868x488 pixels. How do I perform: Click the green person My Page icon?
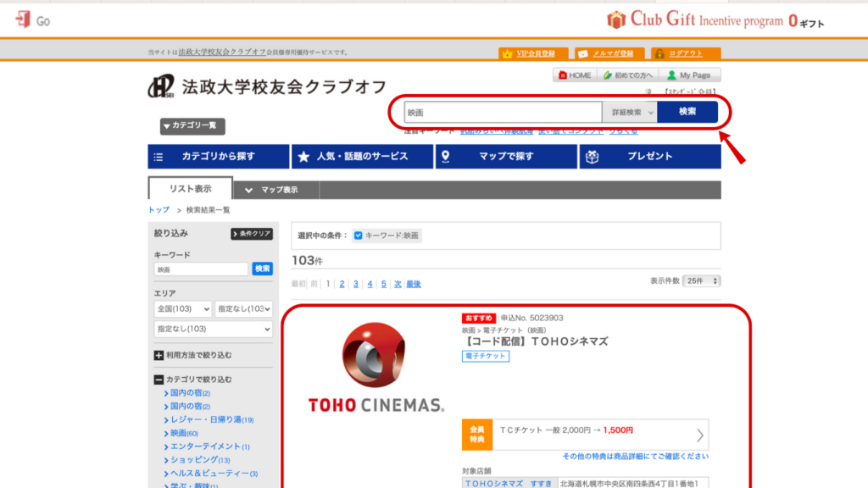pos(671,75)
